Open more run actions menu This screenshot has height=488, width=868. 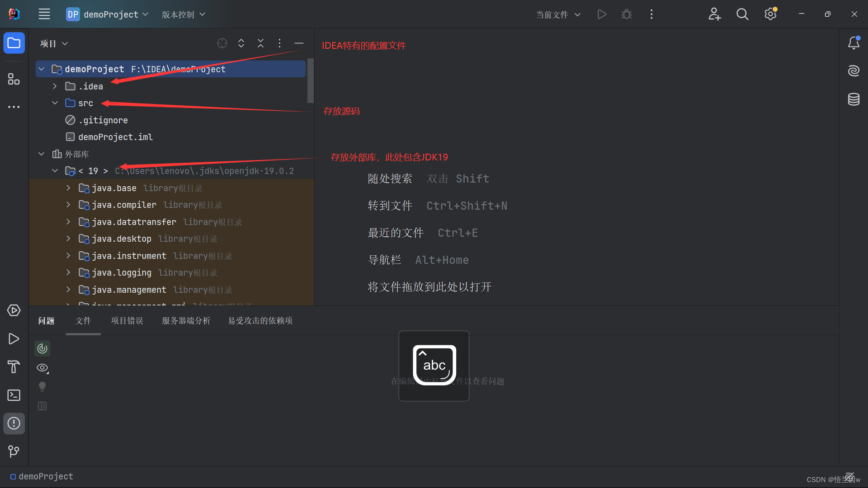click(x=651, y=14)
